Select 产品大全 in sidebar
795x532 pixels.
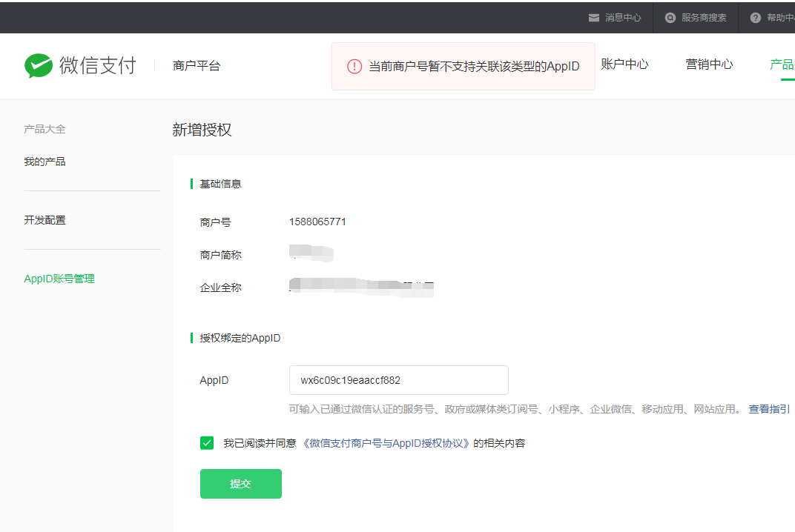pos(44,129)
